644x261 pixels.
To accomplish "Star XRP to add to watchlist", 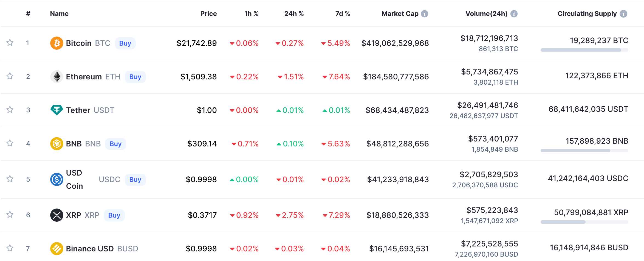I will click(x=10, y=215).
